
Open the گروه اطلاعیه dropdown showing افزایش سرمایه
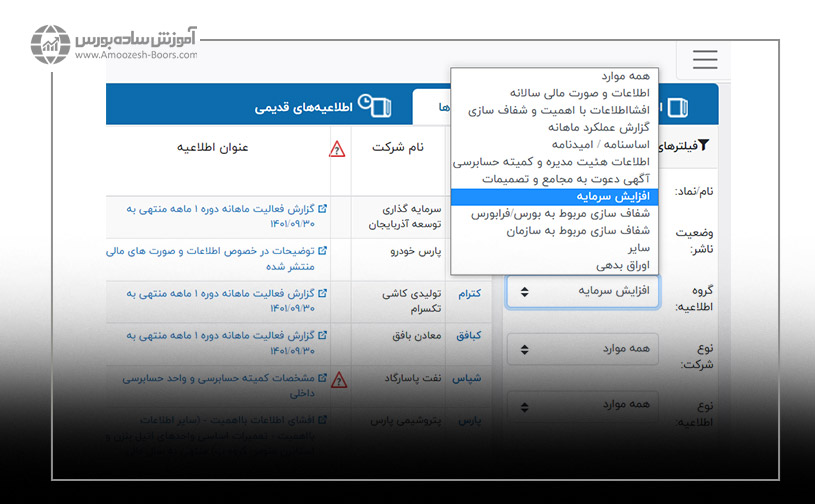[x=582, y=291]
